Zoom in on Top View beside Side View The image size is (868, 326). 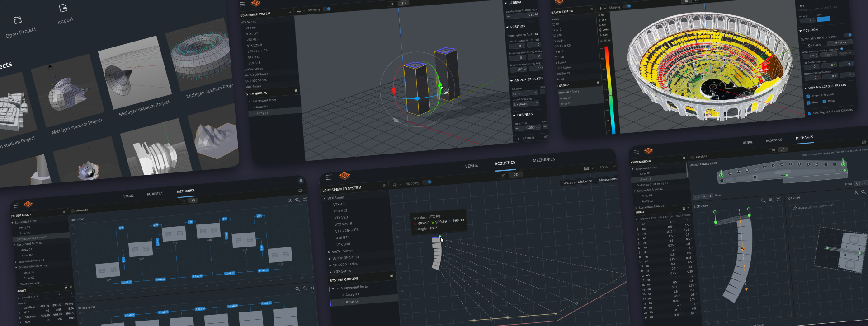[x=856, y=192]
